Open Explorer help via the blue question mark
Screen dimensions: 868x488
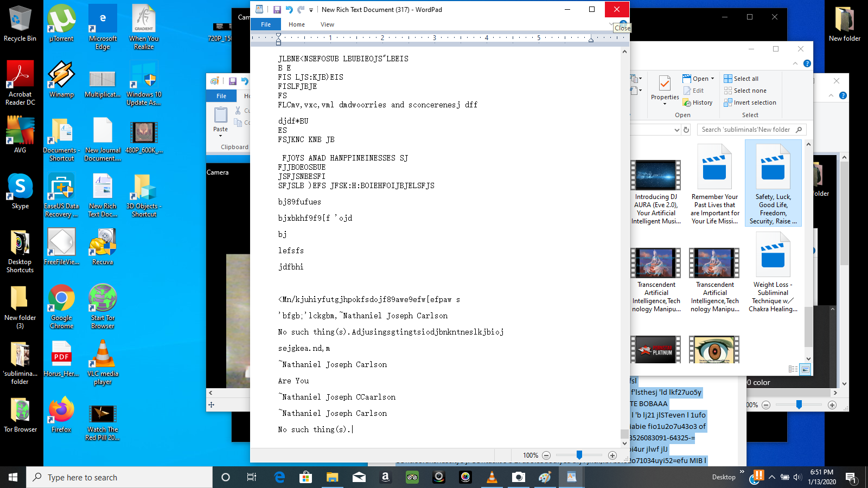pyautogui.click(x=807, y=63)
